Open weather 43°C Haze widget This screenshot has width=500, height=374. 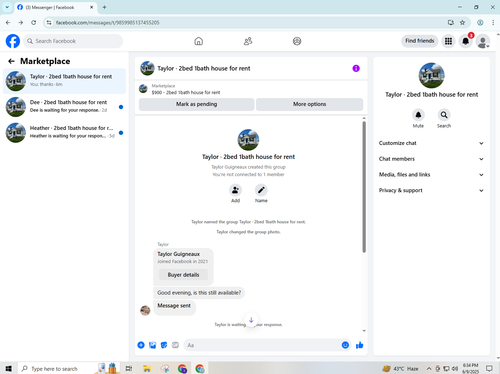[x=400, y=368]
